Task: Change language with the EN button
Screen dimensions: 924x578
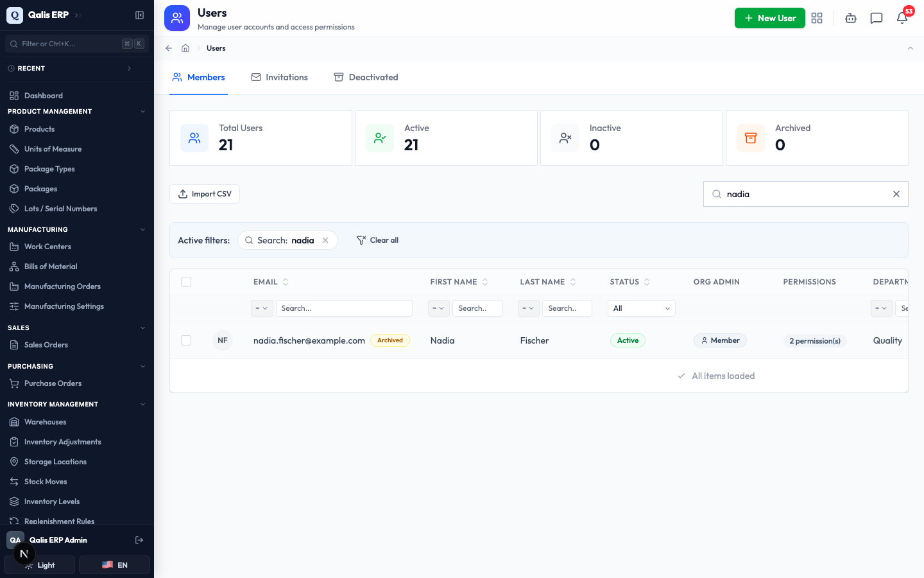Action: click(114, 565)
